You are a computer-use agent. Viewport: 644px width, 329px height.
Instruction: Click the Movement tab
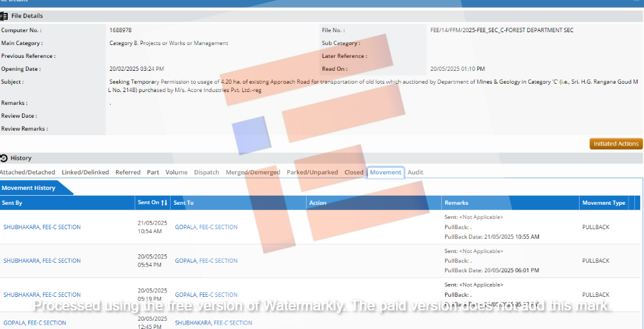click(385, 173)
